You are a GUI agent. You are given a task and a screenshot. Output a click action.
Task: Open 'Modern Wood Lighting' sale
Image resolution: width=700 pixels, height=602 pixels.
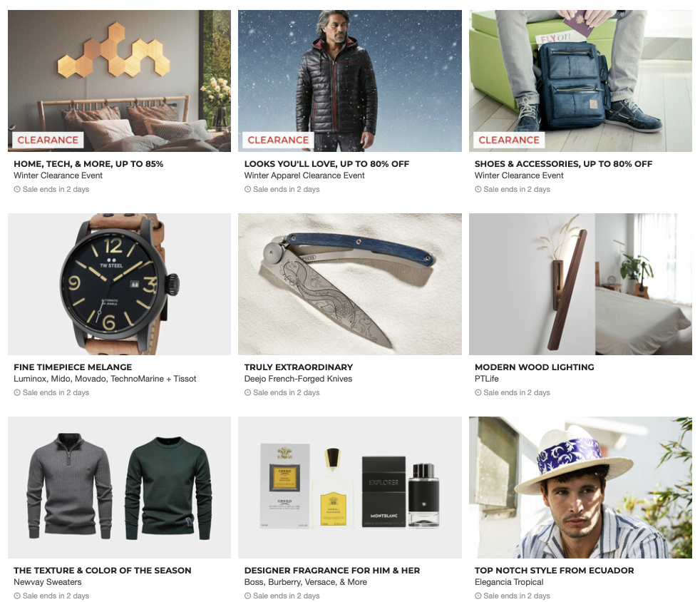[535, 367]
